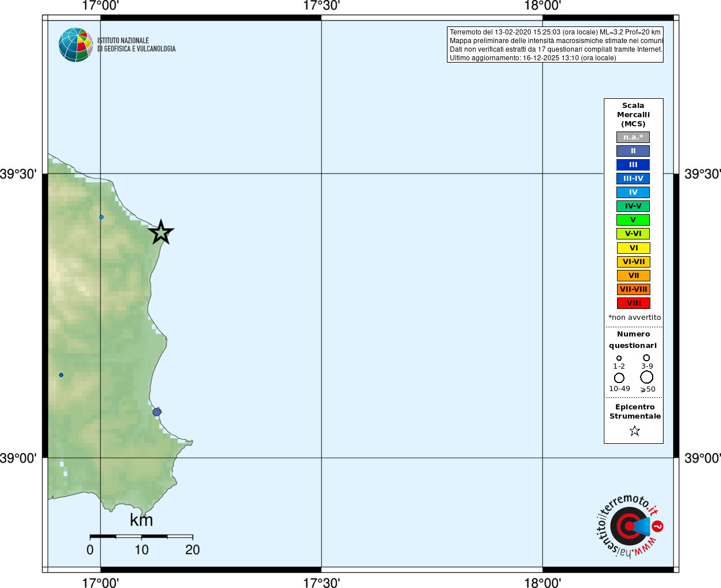The height and width of the screenshot is (588, 721).
Task: Click the large purple intensity circle on coast
Action: pyautogui.click(x=157, y=412)
